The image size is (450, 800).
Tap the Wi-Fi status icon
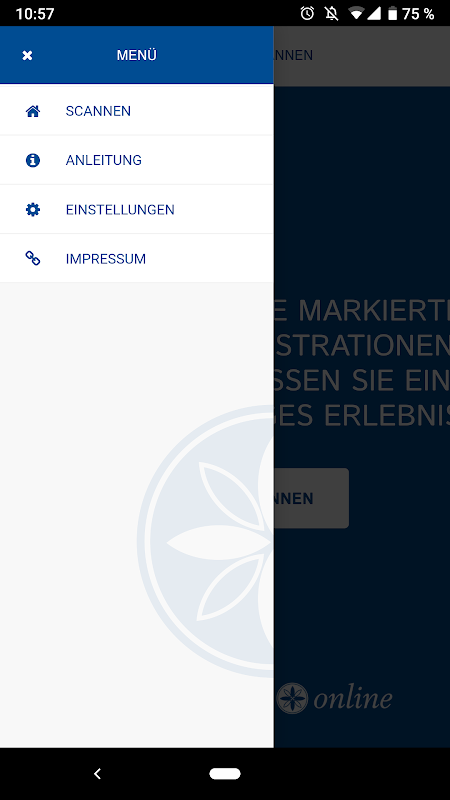[357, 13]
